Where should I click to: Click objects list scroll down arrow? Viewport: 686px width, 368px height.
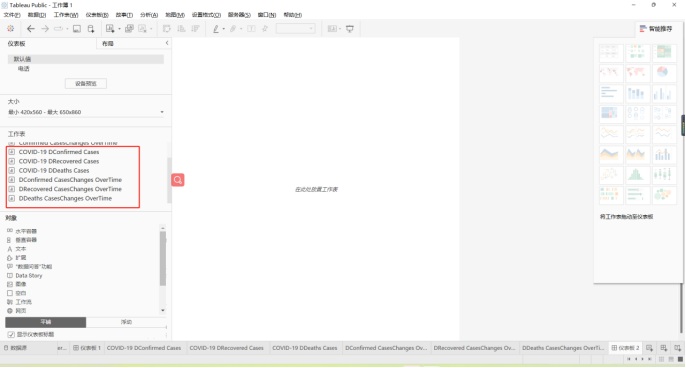[163, 311]
